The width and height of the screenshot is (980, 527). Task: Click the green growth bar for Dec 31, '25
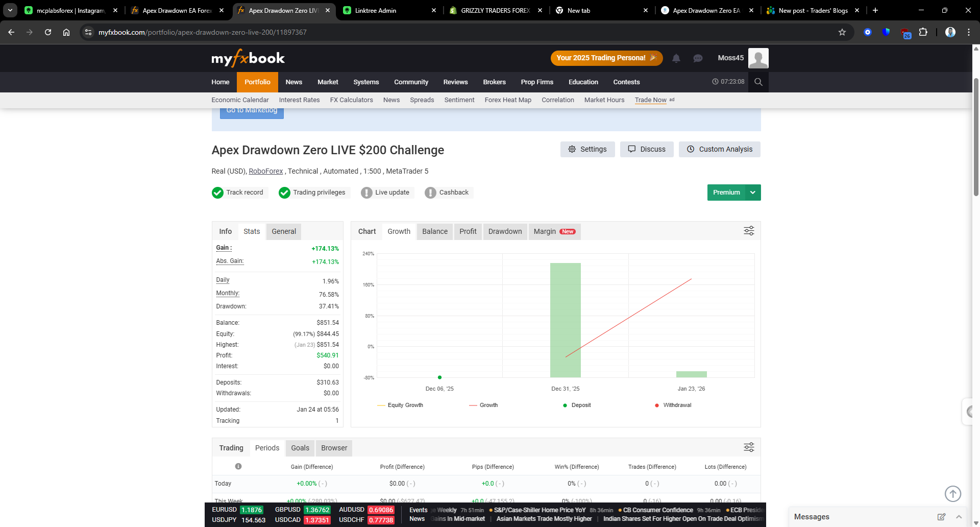566,320
